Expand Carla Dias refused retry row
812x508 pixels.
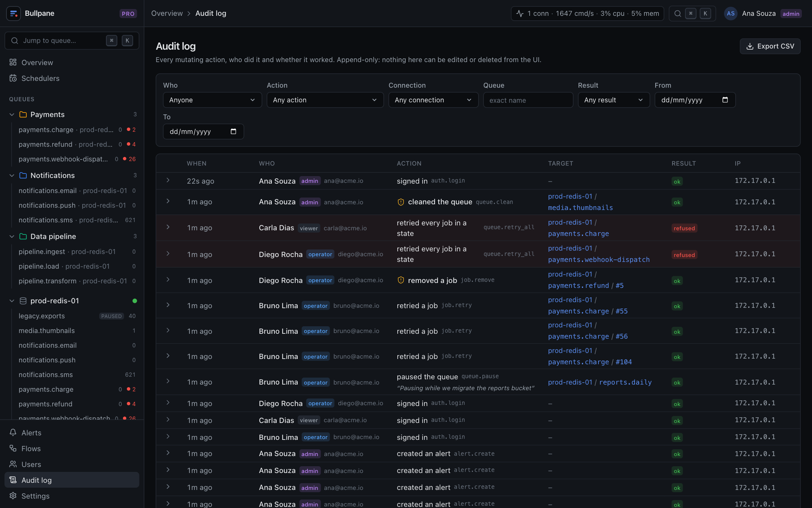(x=168, y=227)
